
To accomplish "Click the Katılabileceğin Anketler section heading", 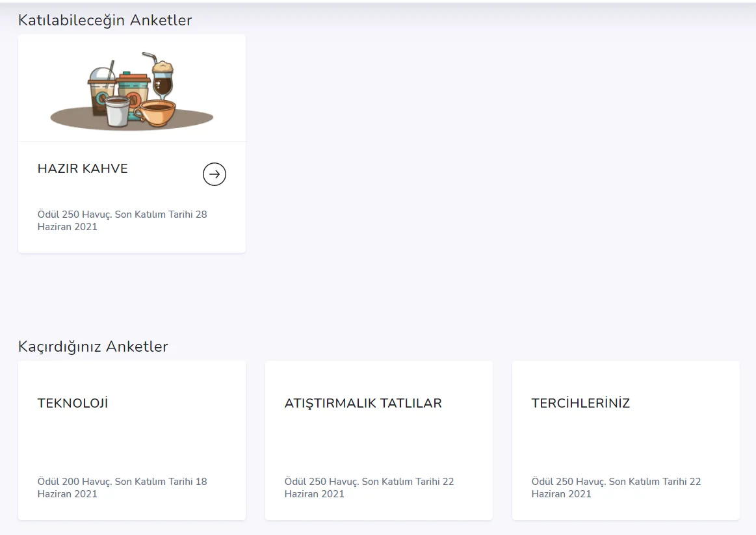I will click(x=105, y=20).
